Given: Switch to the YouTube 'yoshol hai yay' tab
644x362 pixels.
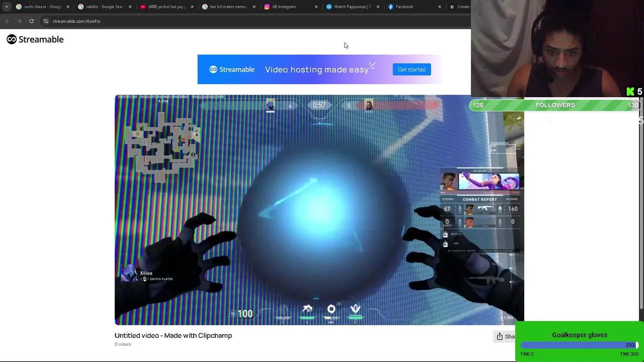Looking at the screenshot, I should coord(166,7).
